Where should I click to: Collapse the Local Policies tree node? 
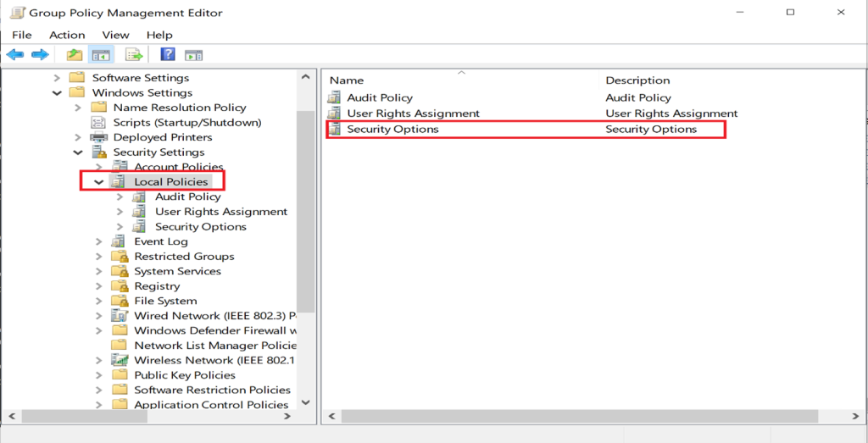(99, 182)
